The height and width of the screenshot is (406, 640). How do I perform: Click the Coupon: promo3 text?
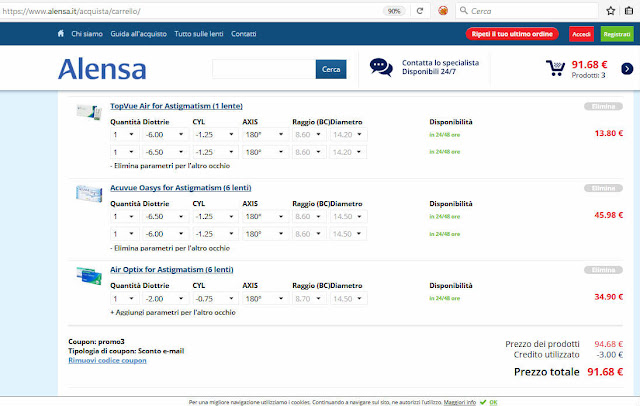(96, 342)
